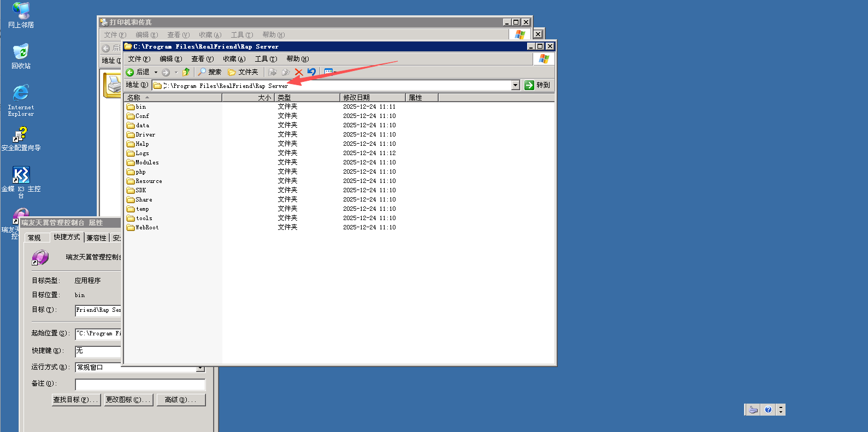Open the Back history dropdown arrow

(x=156, y=72)
